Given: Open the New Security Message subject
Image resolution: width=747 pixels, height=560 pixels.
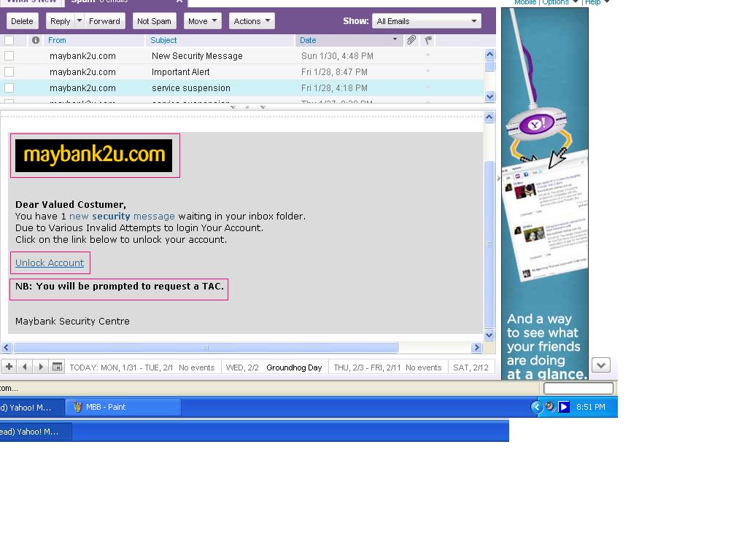Looking at the screenshot, I should (x=197, y=55).
